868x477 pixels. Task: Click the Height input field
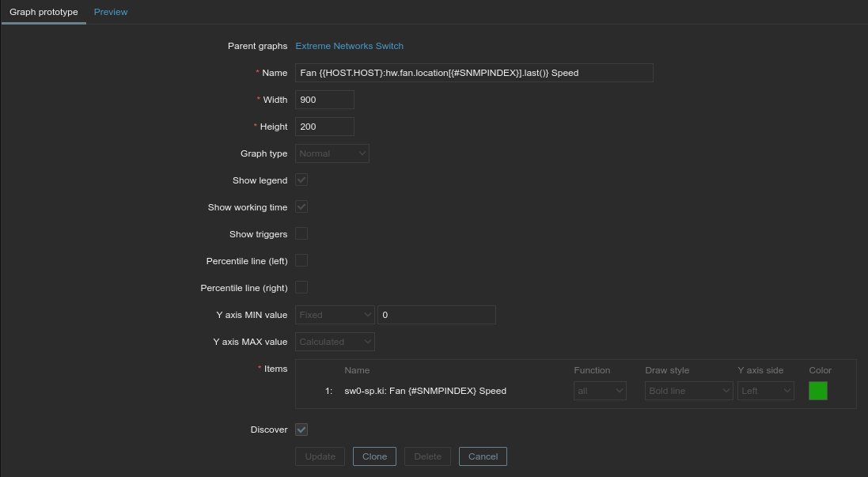pyautogui.click(x=324, y=127)
